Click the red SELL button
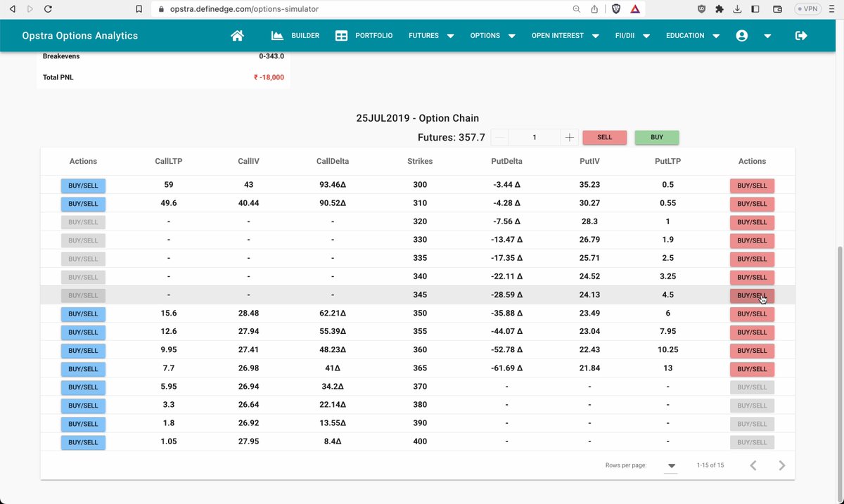Viewport: 844px width, 504px height. (x=604, y=137)
